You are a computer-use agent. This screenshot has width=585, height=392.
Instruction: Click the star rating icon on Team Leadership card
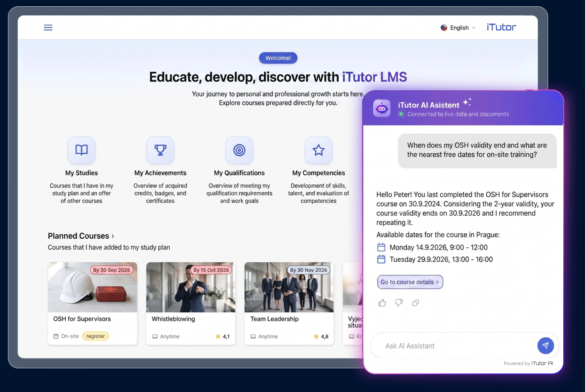316,336
